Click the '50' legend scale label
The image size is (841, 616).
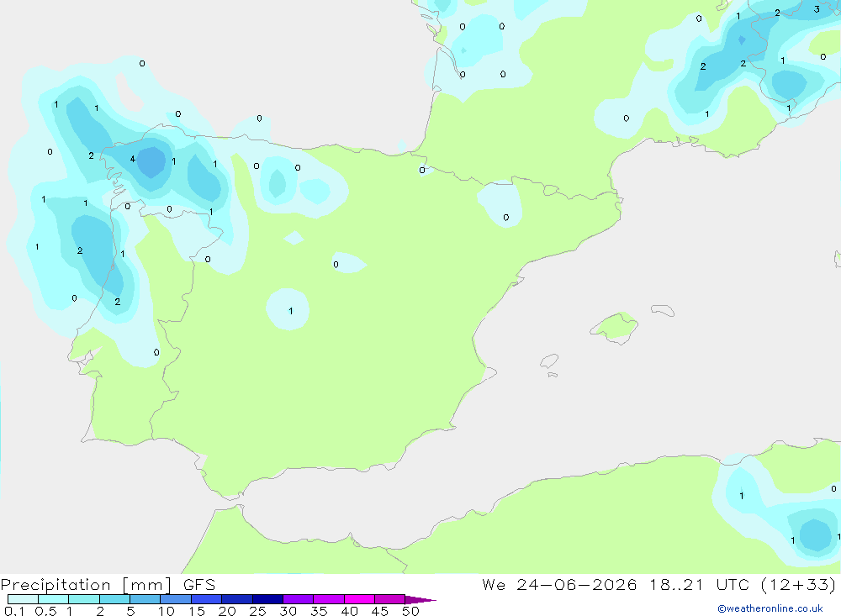410,611
